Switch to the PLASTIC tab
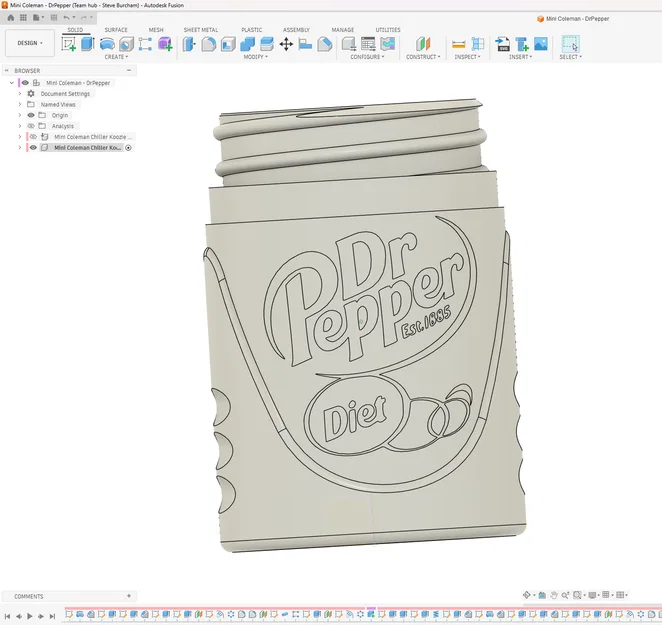Viewport: 662px width, 625px height. pos(252,30)
